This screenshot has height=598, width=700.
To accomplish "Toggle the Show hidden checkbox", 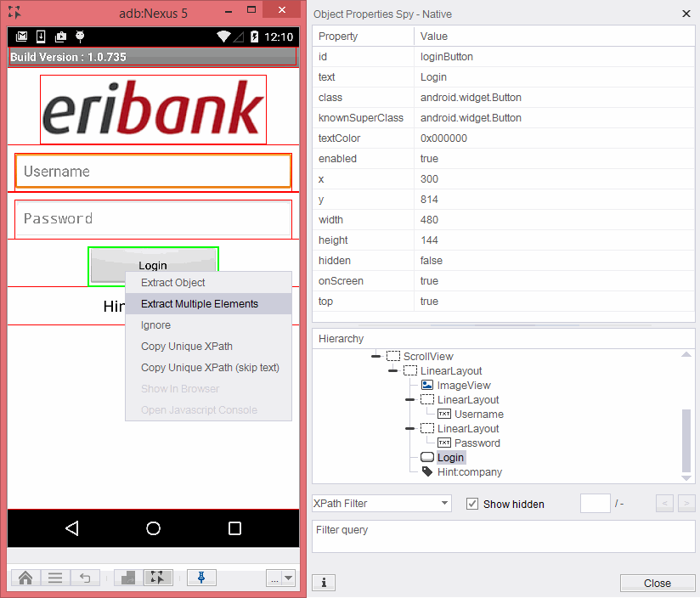I will (472, 504).
